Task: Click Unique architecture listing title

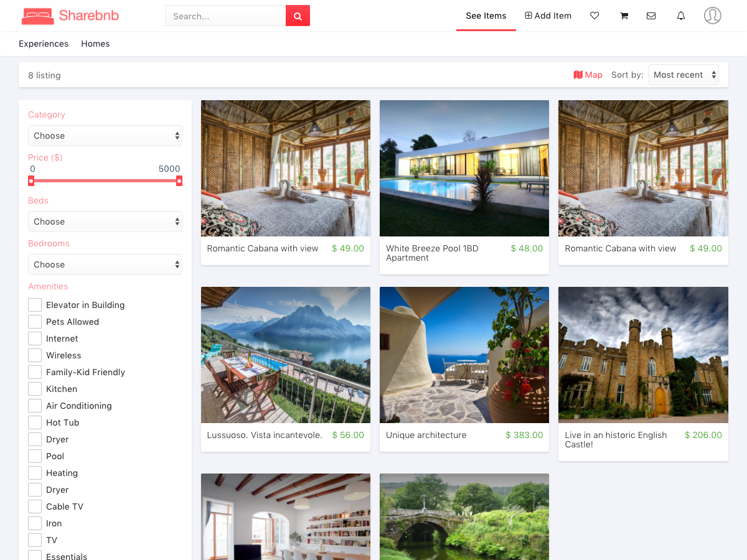Action: (x=426, y=435)
